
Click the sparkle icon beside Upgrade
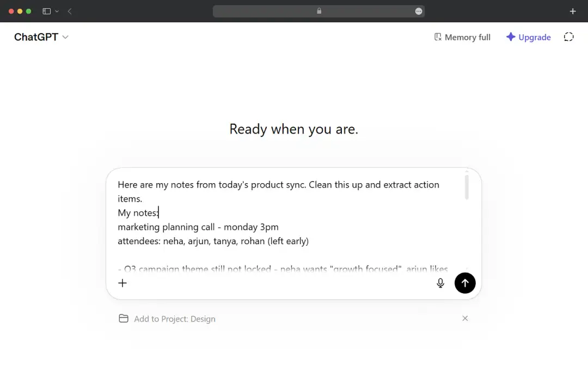(510, 37)
